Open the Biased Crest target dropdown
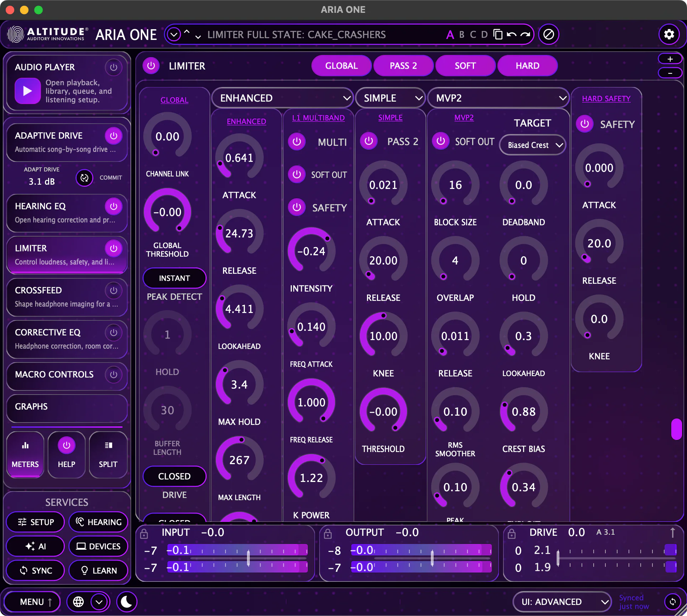The width and height of the screenshot is (687, 616). [533, 145]
